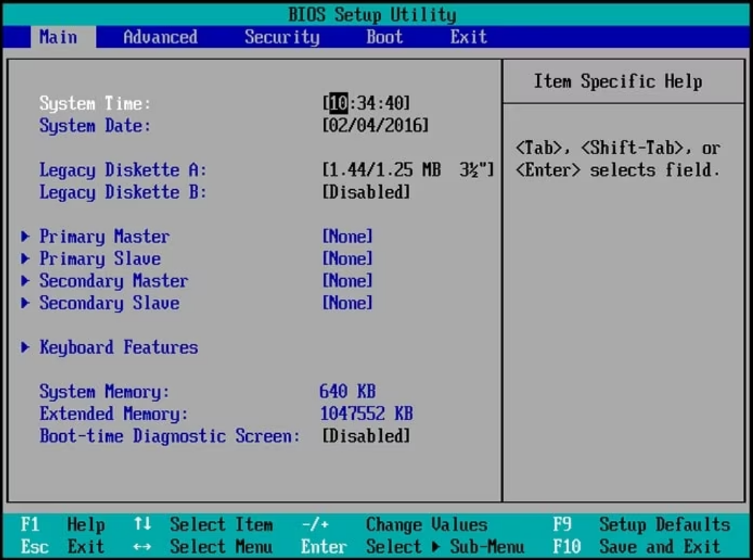Click the [None] value for Primary Master
The width and height of the screenshot is (753, 560).
(348, 236)
